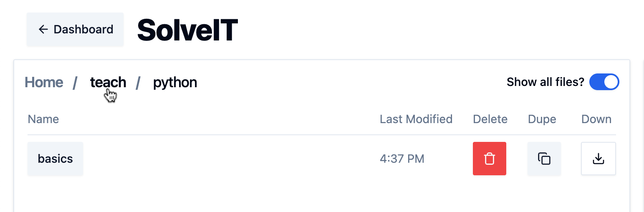The height and width of the screenshot is (212, 644).
Task: Click the Last Modified column header
Action: (416, 119)
